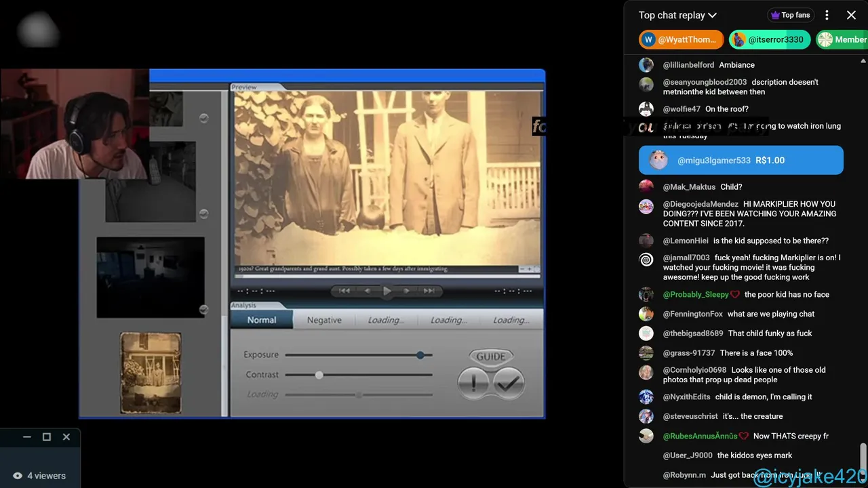The width and height of the screenshot is (868, 488).
Task: Open chat options three-dot menu
Action: [827, 15]
